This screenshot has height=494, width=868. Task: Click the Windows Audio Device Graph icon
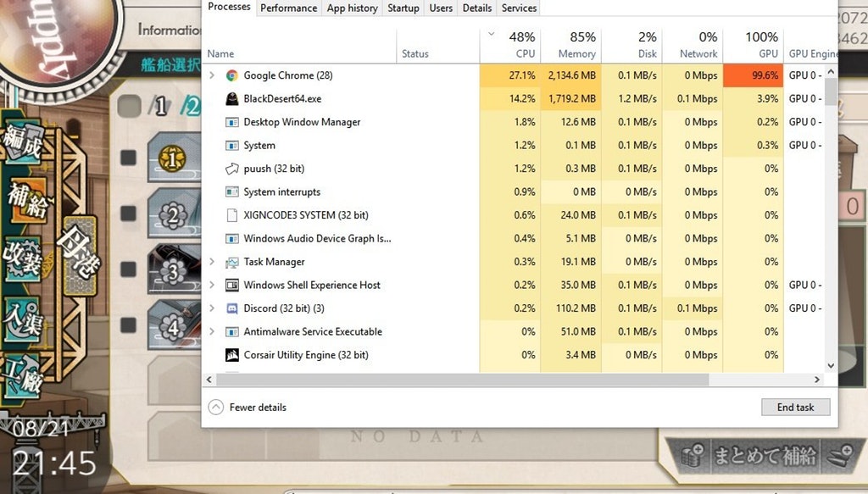[x=232, y=238]
